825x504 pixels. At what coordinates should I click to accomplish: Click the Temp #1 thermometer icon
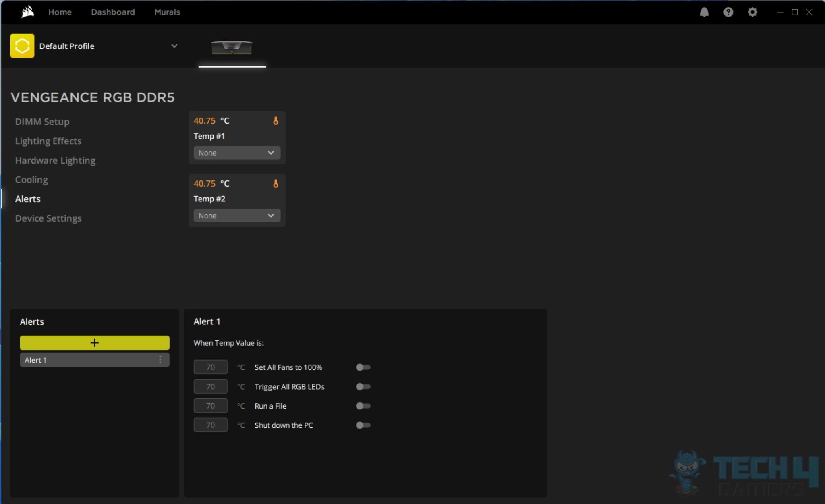point(276,121)
